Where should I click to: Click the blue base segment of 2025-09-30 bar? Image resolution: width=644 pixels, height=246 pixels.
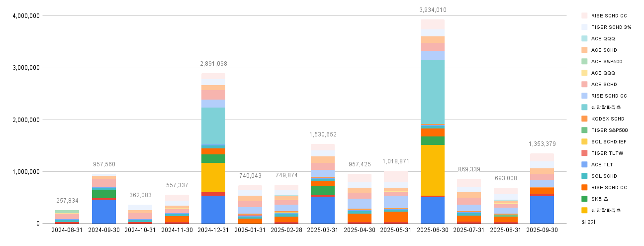click(x=542, y=210)
